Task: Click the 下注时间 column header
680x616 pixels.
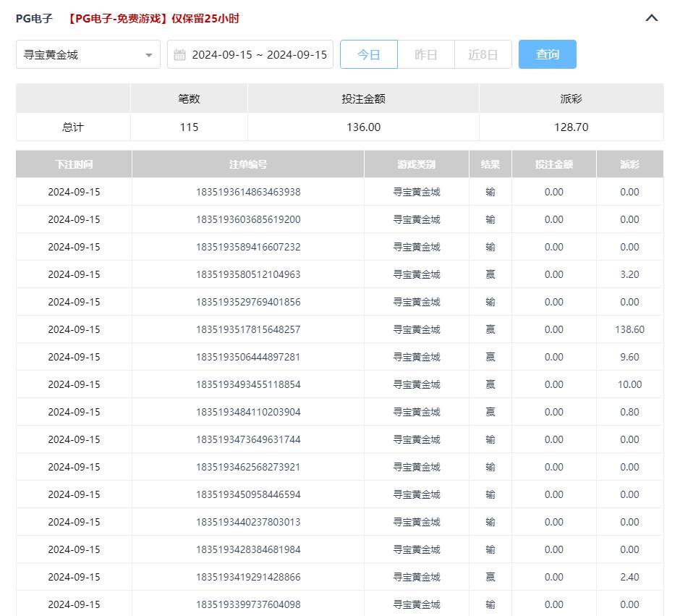Action: tap(74, 164)
